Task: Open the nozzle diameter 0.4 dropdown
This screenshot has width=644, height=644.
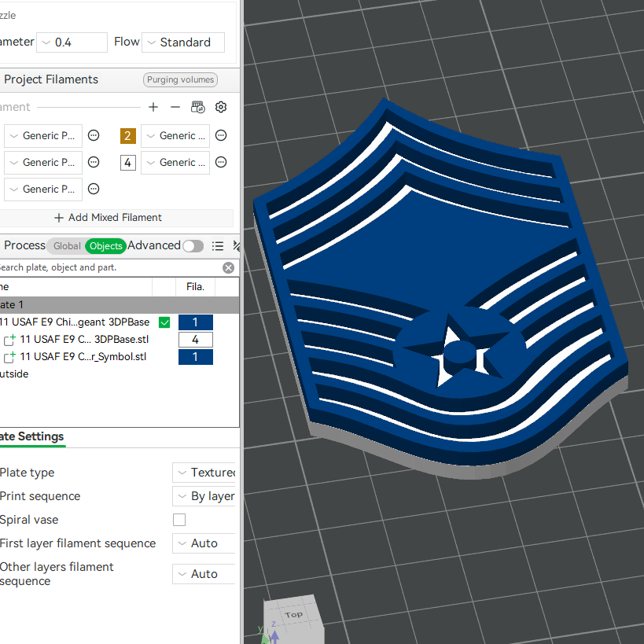Action: 72,42
